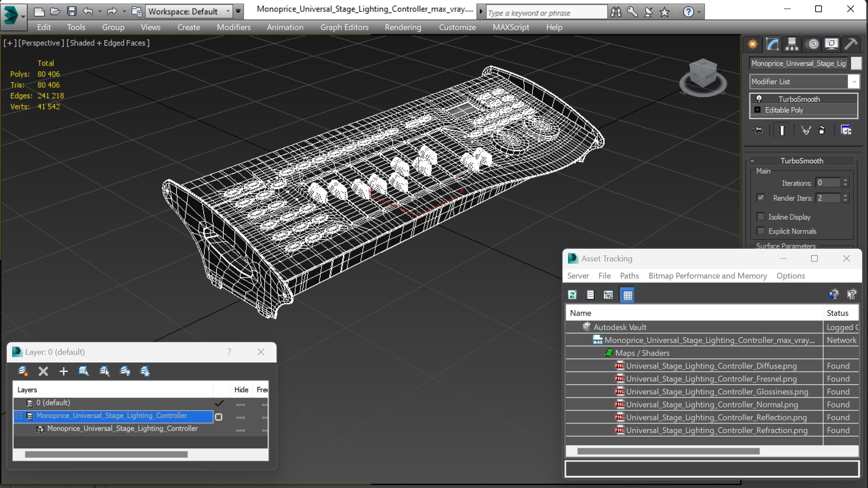Click the Name column header

click(x=694, y=313)
